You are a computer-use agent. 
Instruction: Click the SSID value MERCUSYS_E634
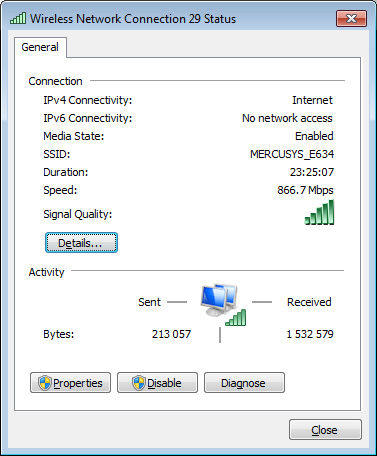click(292, 154)
